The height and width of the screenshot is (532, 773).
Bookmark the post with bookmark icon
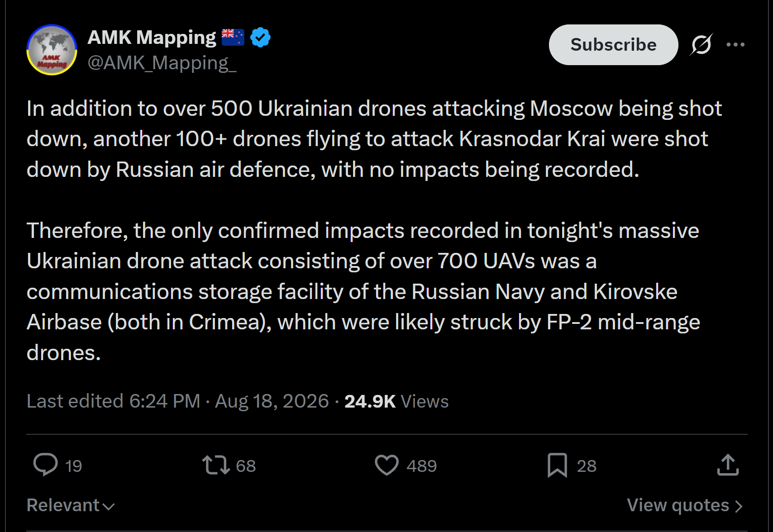pyautogui.click(x=557, y=465)
